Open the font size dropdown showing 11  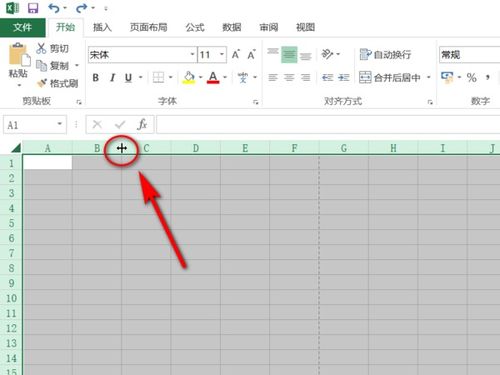(x=222, y=54)
